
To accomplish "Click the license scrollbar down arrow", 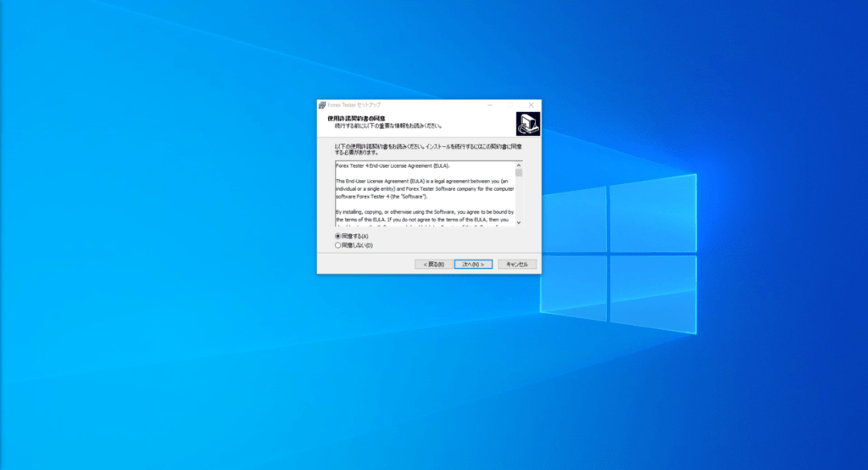I will [519, 223].
